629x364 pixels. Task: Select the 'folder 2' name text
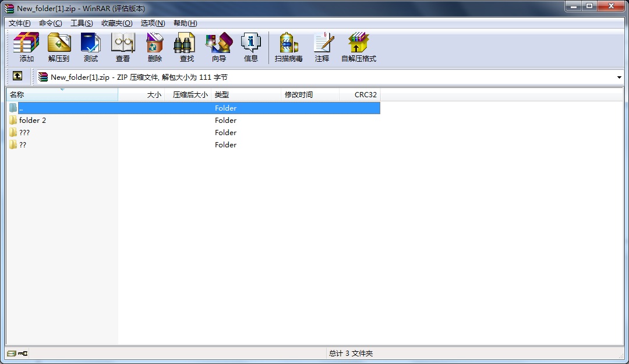(33, 121)
